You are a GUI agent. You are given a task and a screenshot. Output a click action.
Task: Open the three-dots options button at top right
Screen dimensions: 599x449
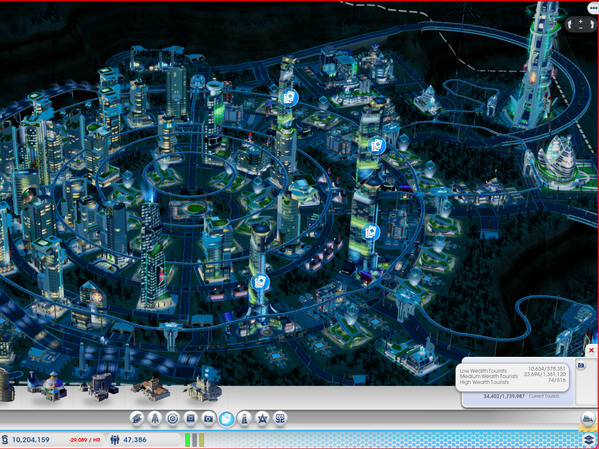point(593,8)
